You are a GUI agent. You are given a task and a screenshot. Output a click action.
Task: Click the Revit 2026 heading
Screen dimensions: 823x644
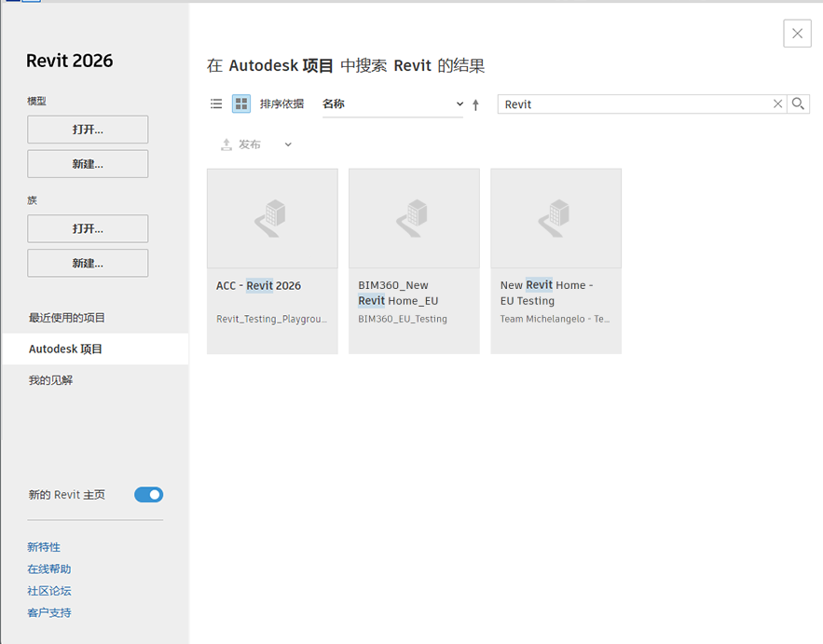69,61
